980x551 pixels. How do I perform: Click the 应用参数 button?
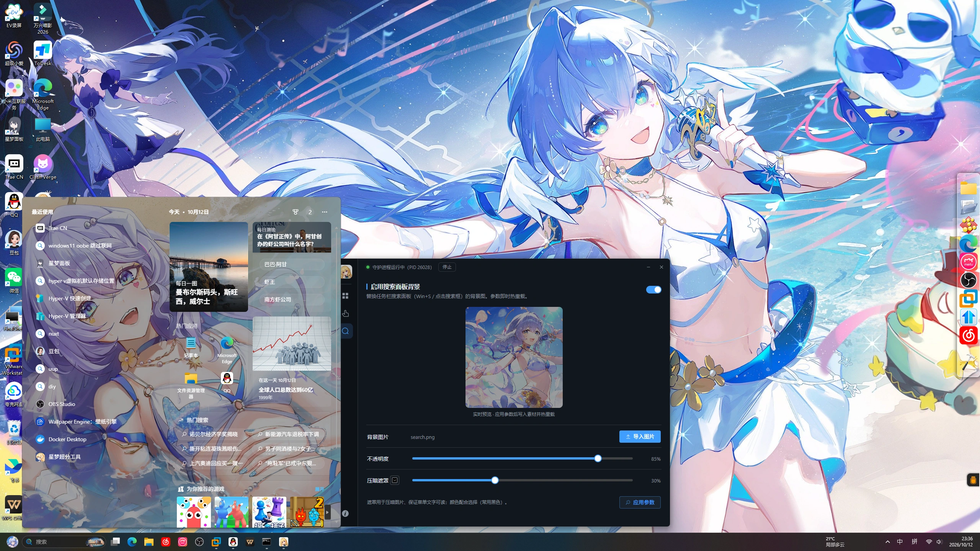640,502
